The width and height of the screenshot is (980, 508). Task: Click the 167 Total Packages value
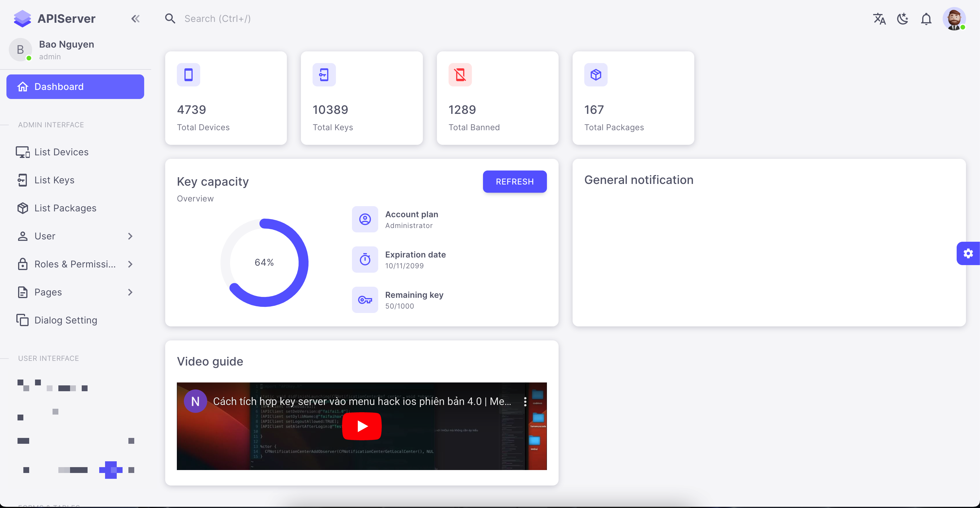pos(594,109)
